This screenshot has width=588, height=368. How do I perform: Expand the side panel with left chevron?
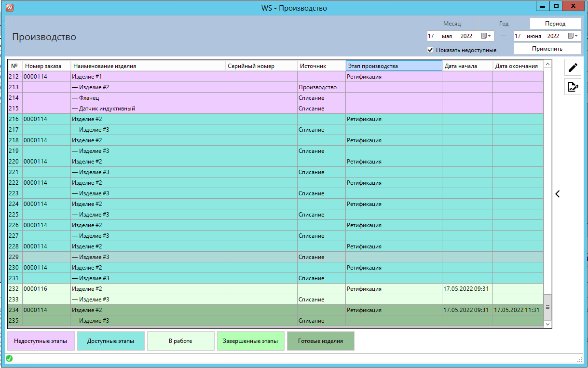coord(558,194)
